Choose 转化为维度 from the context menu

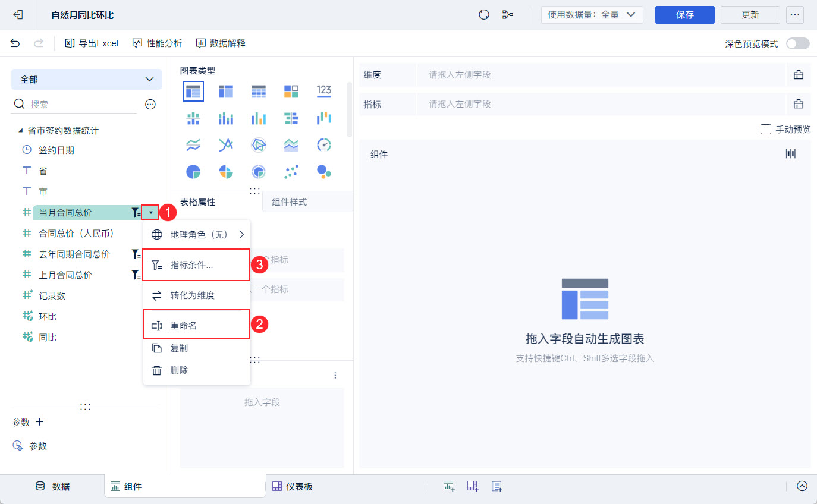[197, 295]
